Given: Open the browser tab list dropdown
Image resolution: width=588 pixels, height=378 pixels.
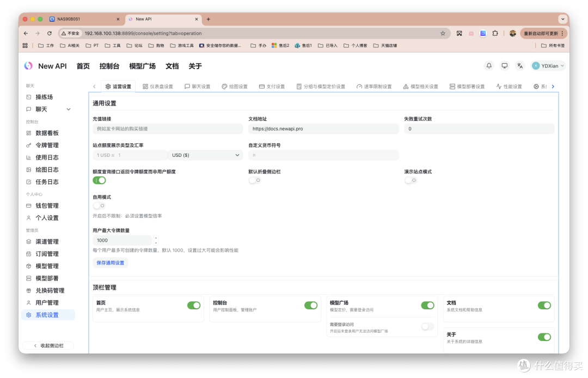Looking at the screenshot, I should click(x=562, y=19).
